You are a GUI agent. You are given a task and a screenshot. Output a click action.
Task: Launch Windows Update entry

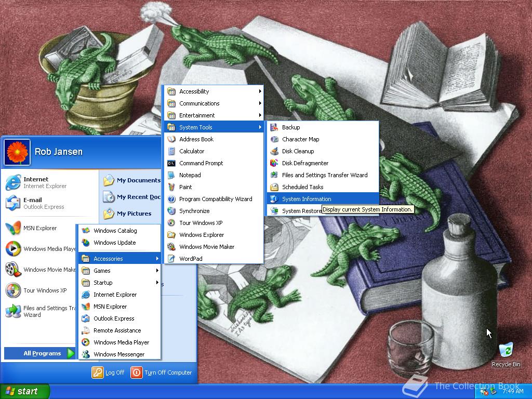pos(119,243)
